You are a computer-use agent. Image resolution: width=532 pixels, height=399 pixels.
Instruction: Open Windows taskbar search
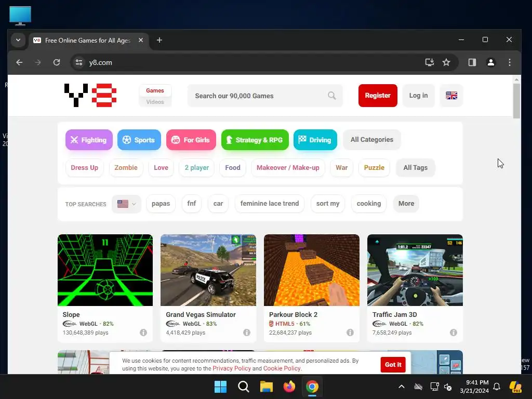[243, 387]
